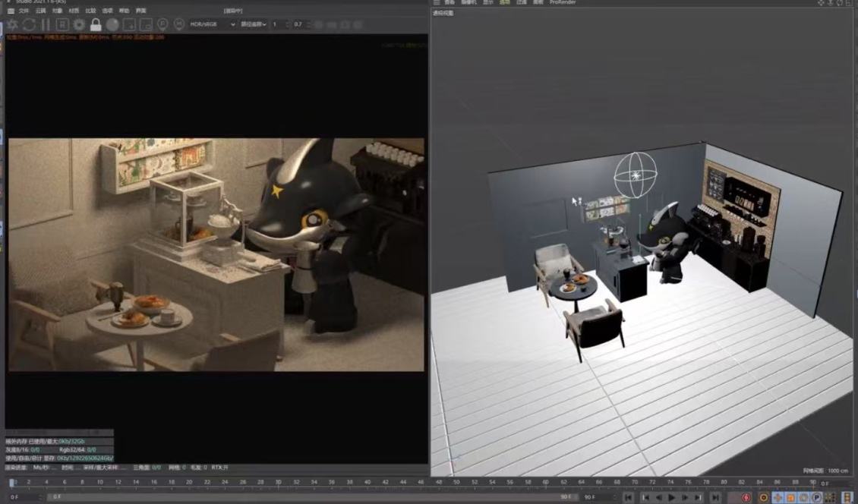Open the Live Viewer hamburger menu

tap(11, 11)
